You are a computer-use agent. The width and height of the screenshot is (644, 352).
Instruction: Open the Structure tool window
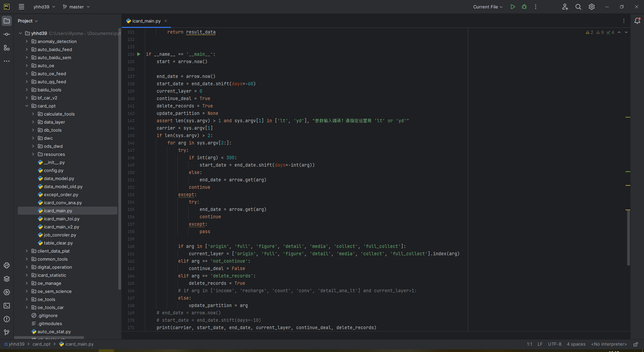[x=7, y=48]
